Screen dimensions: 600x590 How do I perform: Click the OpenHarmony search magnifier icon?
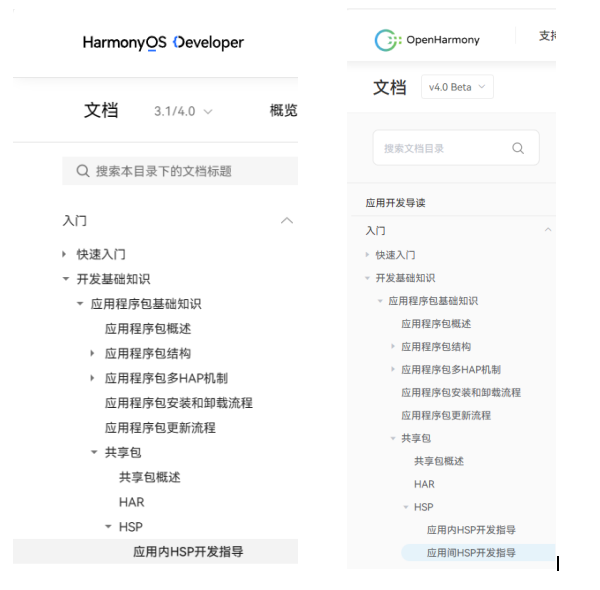coord(518,148)
